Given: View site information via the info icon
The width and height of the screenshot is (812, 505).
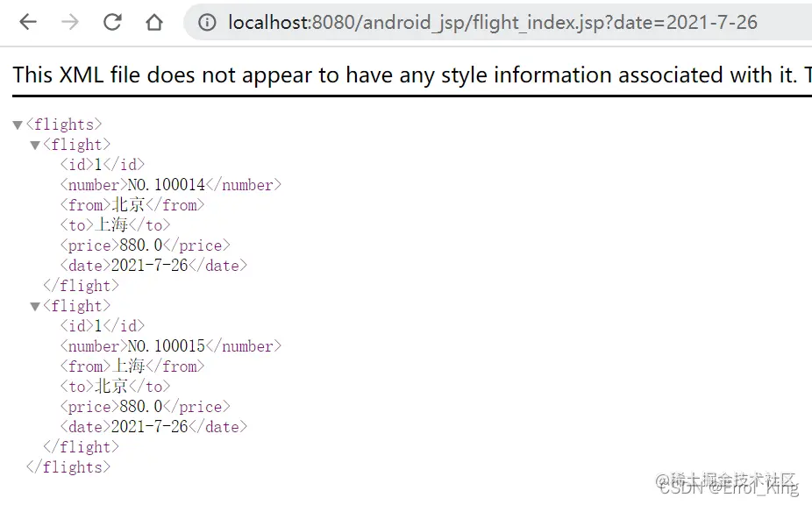Looking at the screenshot, I should 207,22.
